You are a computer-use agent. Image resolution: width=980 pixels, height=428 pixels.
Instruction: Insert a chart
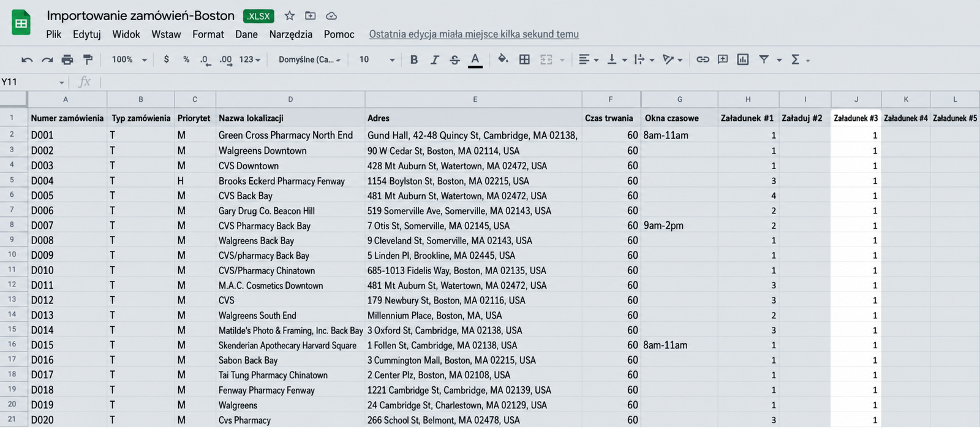click(743, 59)
